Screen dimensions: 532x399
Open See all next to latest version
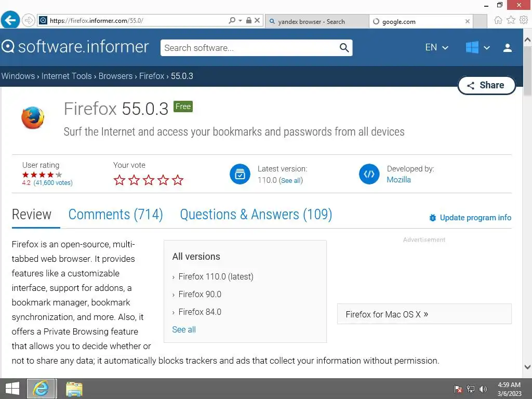pyautogui.click(x=291, y=180)
